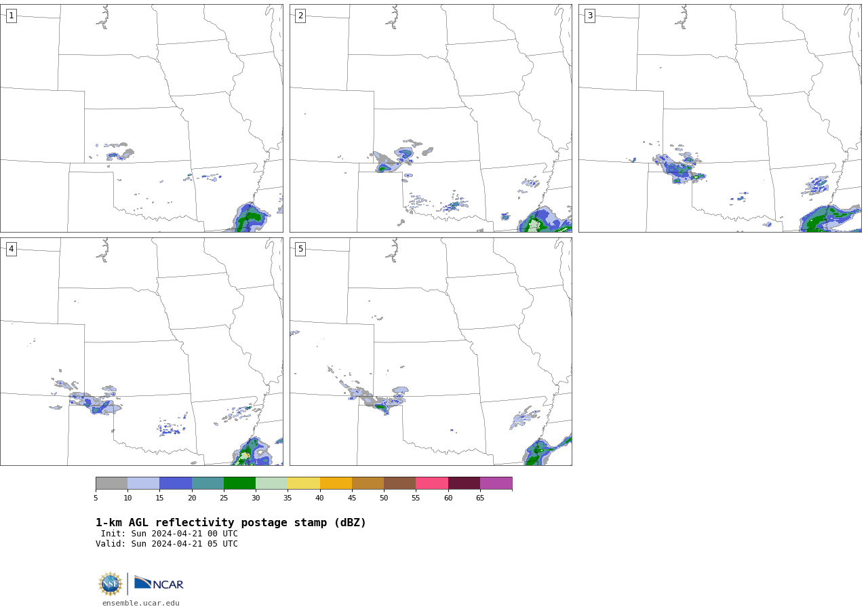Screen dimensions: 868x611
Task: Open postage stamp map panel 3
Action: [x=720, y=118]
